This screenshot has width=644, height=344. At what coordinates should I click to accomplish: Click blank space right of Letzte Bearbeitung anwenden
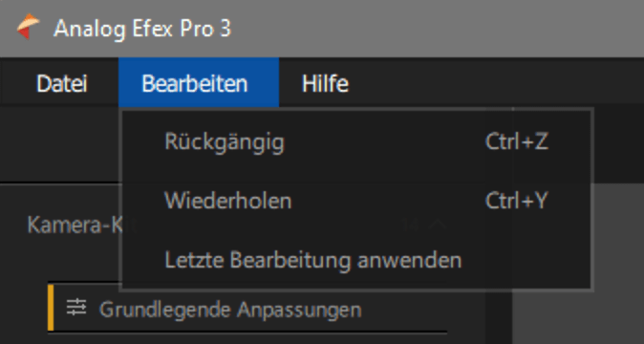tap(526, 260)
